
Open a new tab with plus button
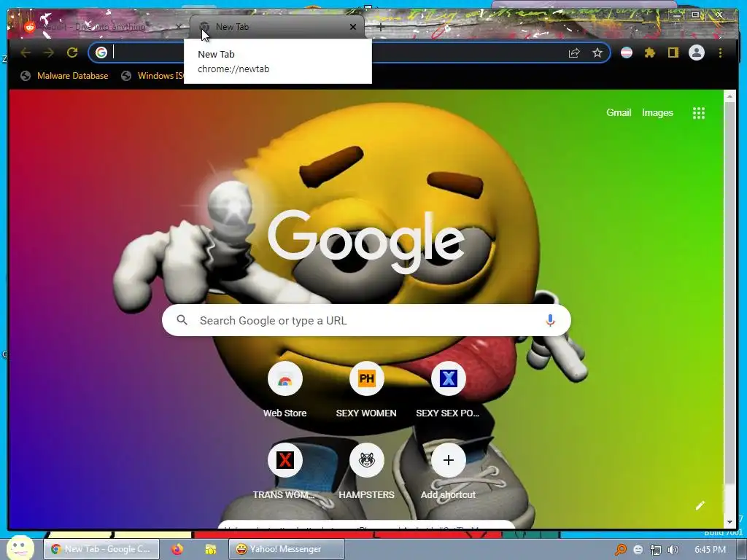coord(380,27)
